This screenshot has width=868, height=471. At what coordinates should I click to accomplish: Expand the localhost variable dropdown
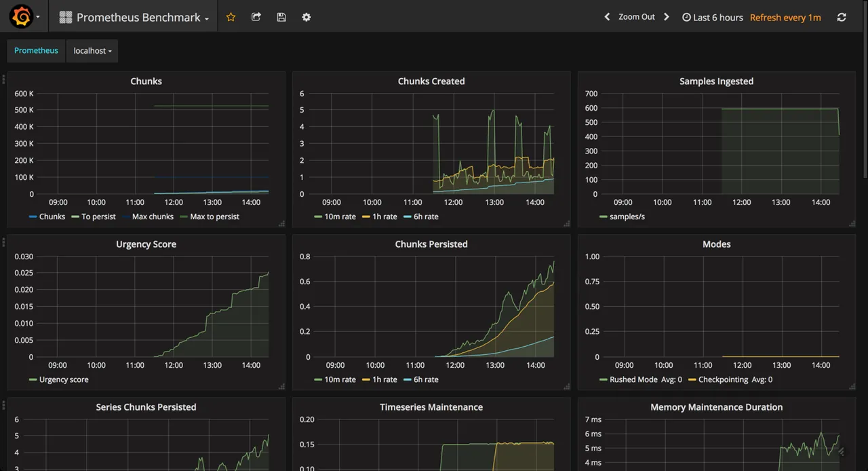[92, 51]
